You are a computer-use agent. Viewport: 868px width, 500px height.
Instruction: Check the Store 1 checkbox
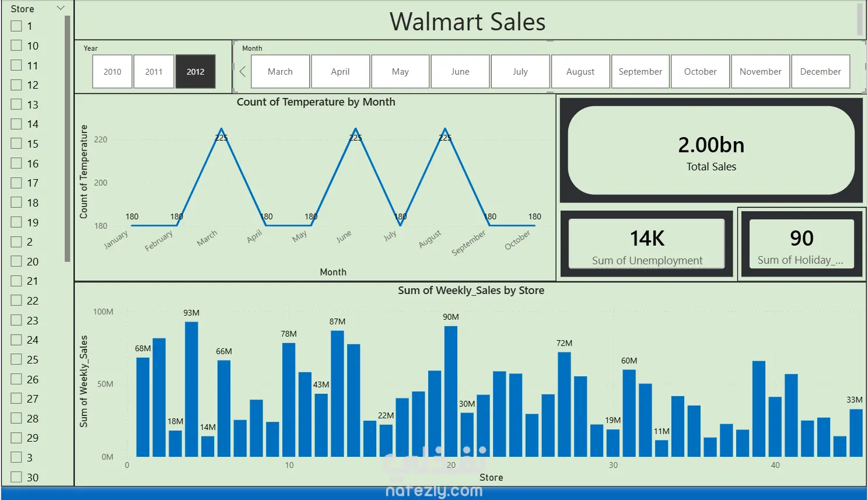(16, 26)
